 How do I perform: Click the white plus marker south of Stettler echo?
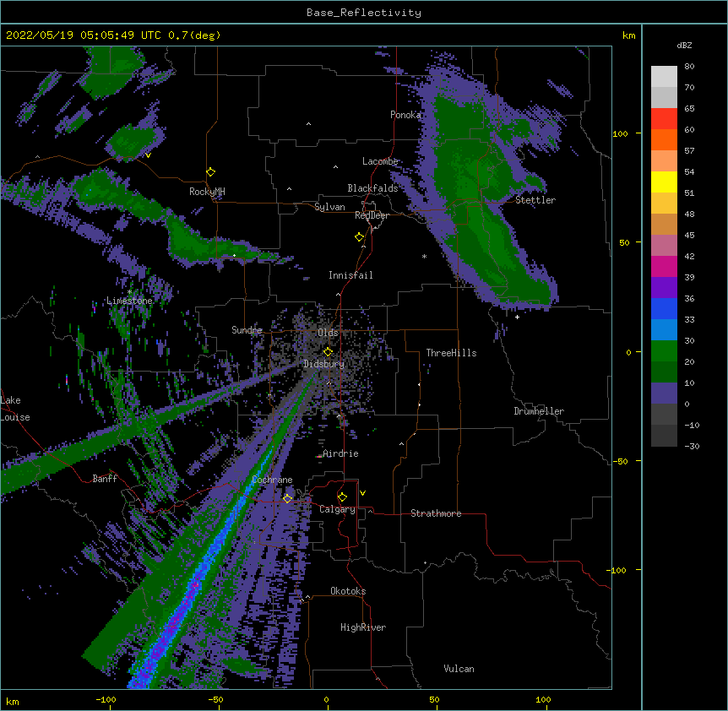coord(517,317)
